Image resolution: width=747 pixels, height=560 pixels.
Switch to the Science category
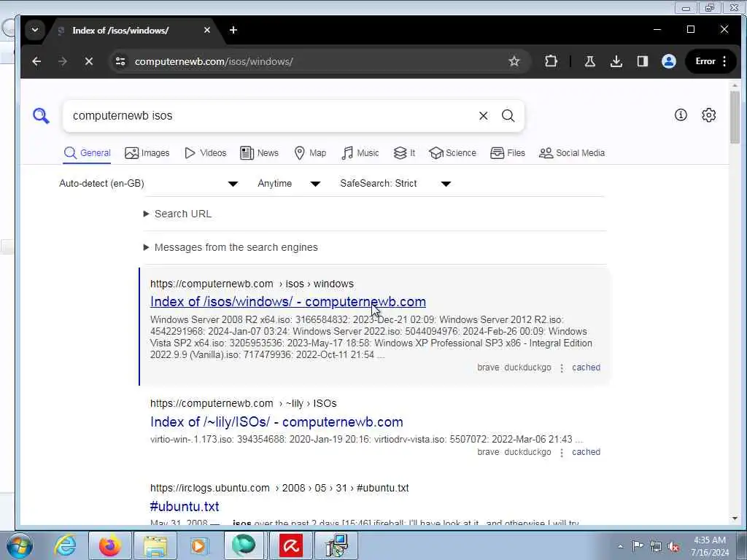(x=452, y=153)
